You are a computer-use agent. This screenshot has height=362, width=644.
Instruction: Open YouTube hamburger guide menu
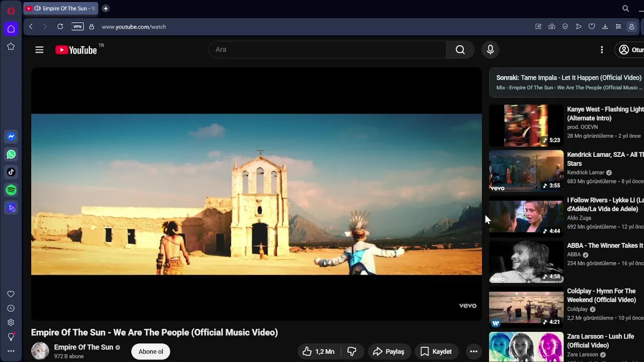click(x=39, y=50)
